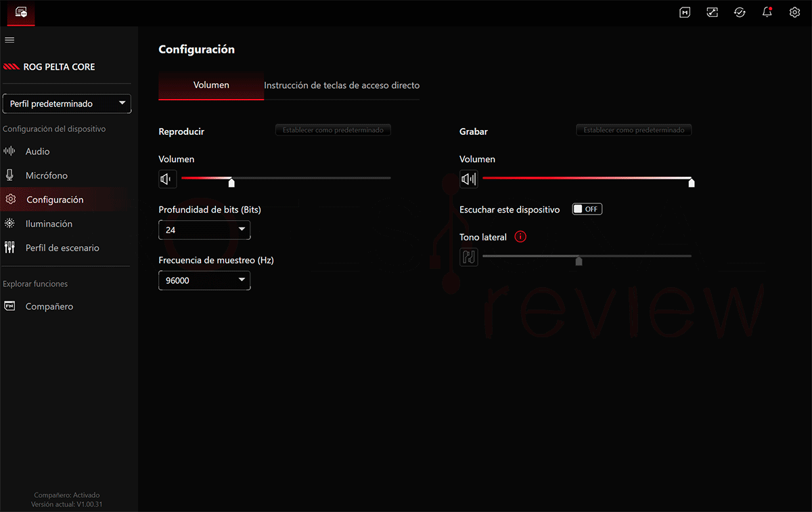Click the Versión actual V1.00.31 text
812x512 pixels.
66,505
